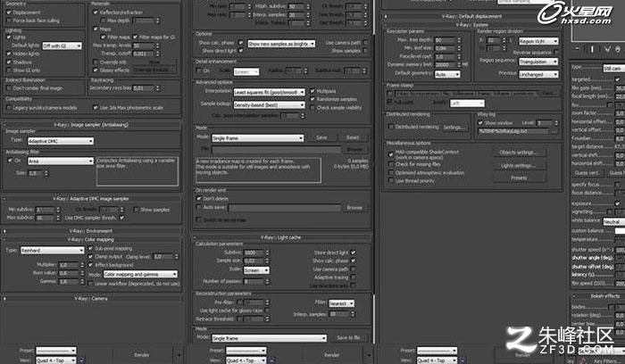
Task: Check Don't render final image
Action: [x=9, y=88]
